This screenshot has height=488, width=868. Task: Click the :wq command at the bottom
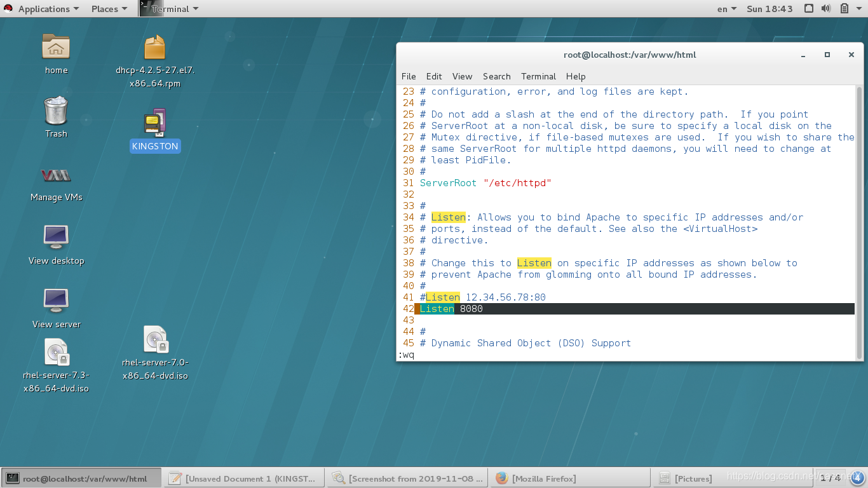click(406, 355)
